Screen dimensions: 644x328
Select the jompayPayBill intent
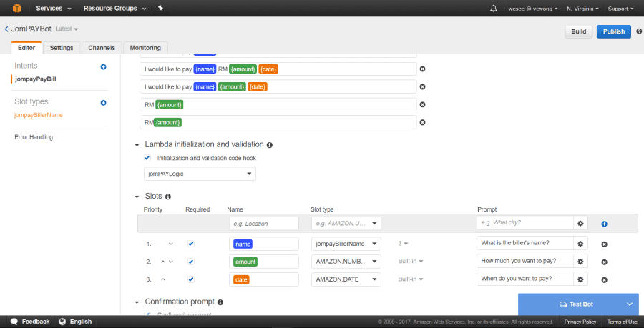click(35, 79)
